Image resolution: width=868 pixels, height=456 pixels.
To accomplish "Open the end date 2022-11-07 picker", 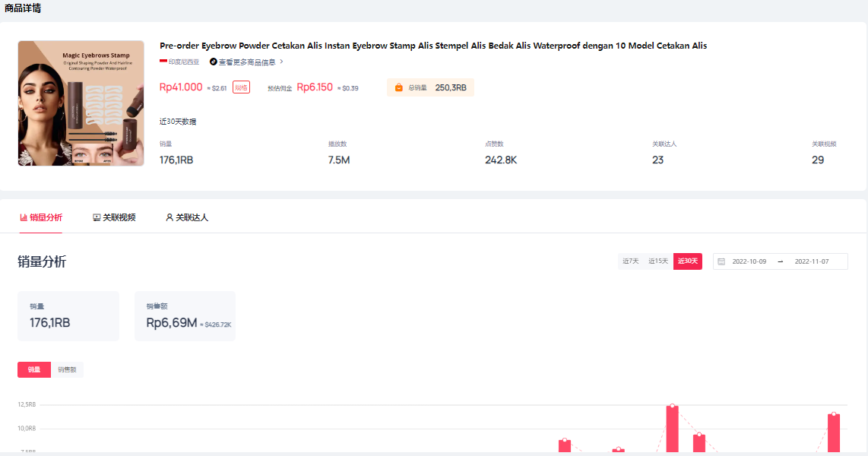I will [x=811, y=261].
